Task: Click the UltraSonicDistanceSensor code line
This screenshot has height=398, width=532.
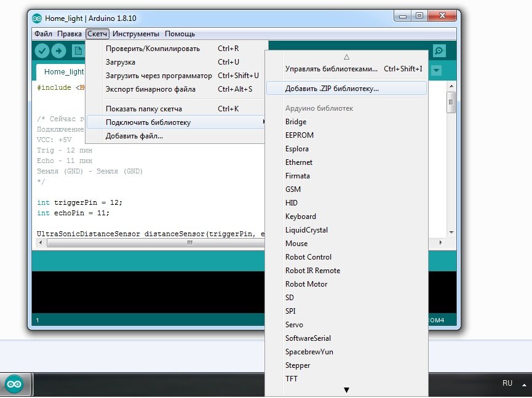Action: point(150,234)
